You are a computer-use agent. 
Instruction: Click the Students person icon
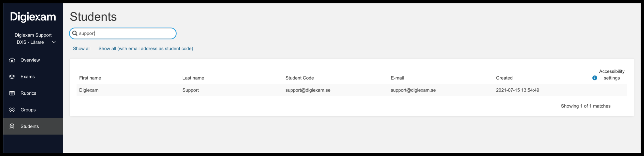pyautogui.click(x=12, y=126)
